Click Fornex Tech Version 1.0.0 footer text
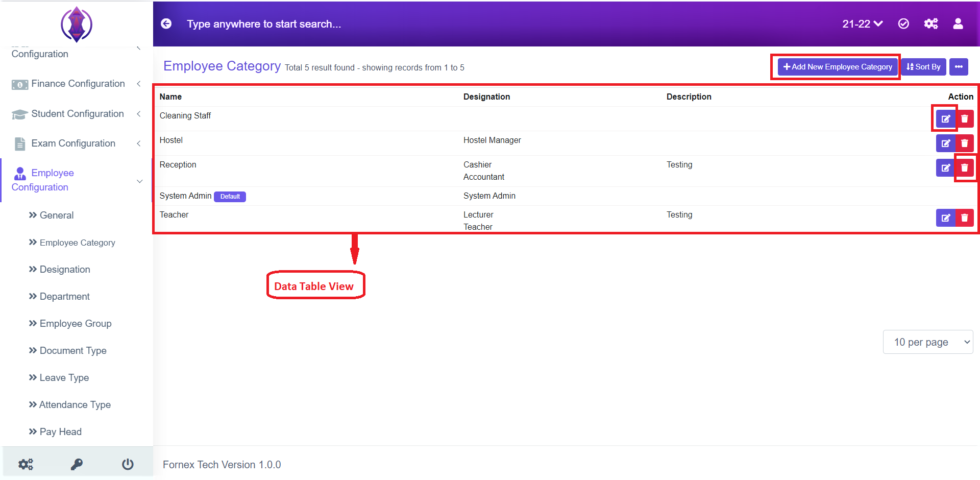 222,465
